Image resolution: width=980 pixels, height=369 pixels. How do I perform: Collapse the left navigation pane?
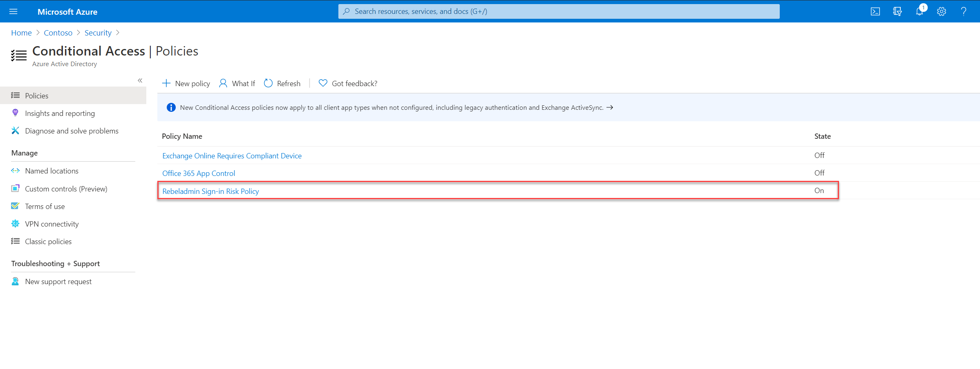click(x=140, y=80)
